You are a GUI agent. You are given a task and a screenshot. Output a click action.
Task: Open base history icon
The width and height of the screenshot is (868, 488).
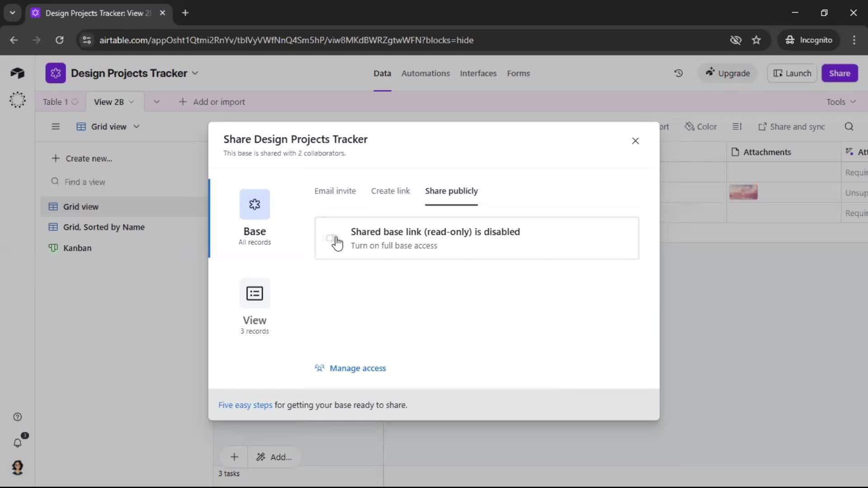coord(678,73)
